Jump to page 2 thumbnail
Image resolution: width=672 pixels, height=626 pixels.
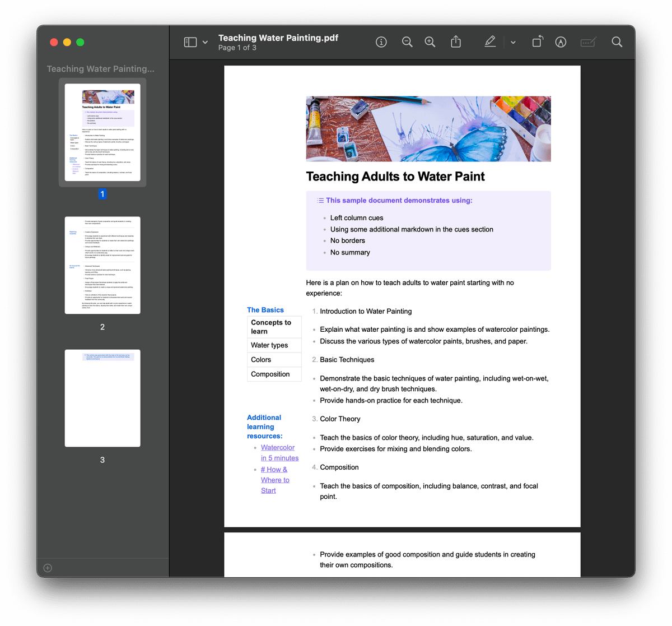pyautogui.click(x=102, y=265)
